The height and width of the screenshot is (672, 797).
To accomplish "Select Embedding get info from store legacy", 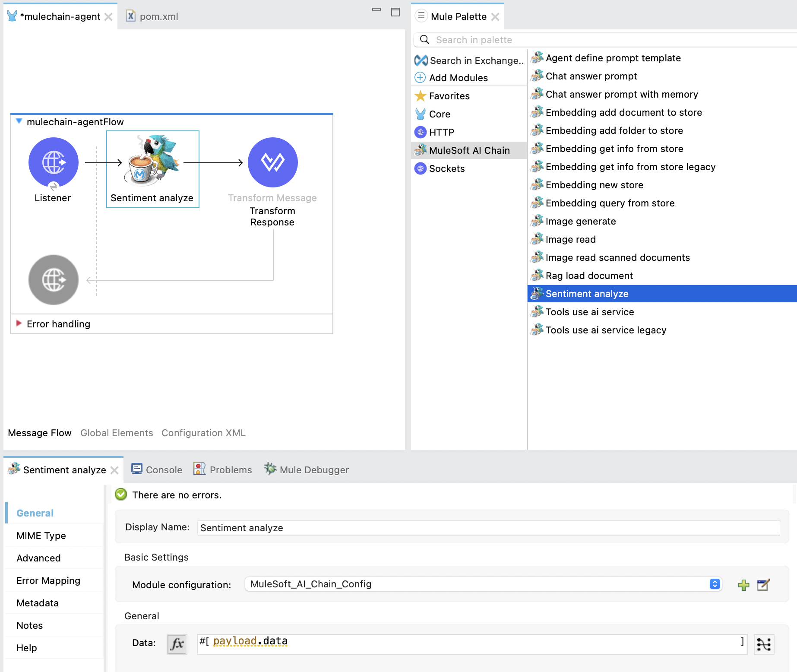I will [x=623, y=167].
